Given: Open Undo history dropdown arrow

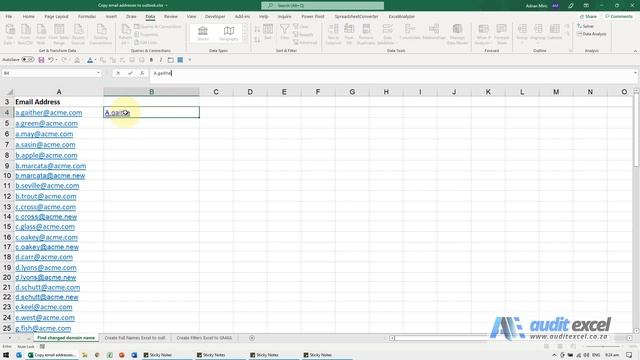Looking at the screenshot, I should coord(56,60).
